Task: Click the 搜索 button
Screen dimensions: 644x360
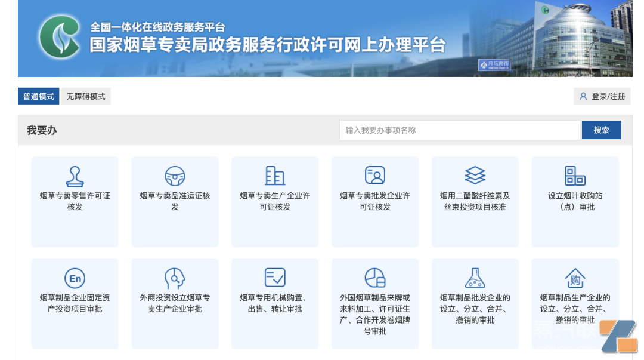Action: pos(601,130)
